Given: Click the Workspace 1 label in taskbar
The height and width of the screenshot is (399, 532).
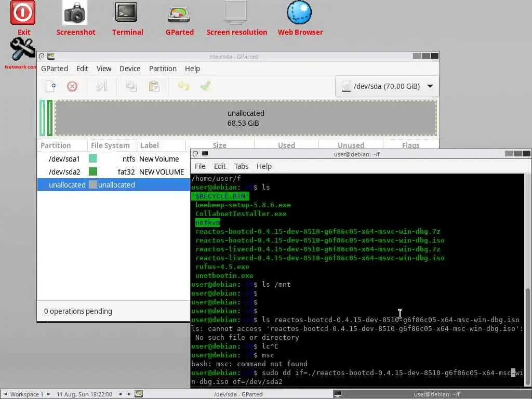Looking at the screenshot, I should 27,394.
